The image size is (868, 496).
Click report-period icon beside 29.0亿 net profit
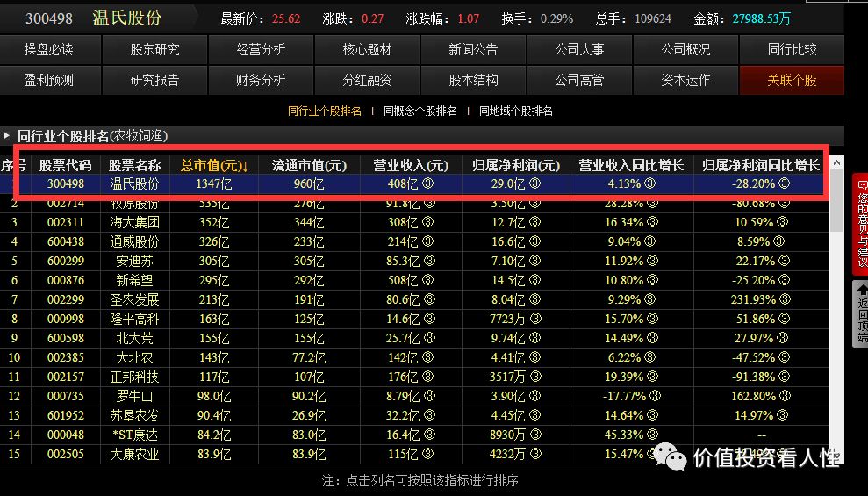click(534, 183)
